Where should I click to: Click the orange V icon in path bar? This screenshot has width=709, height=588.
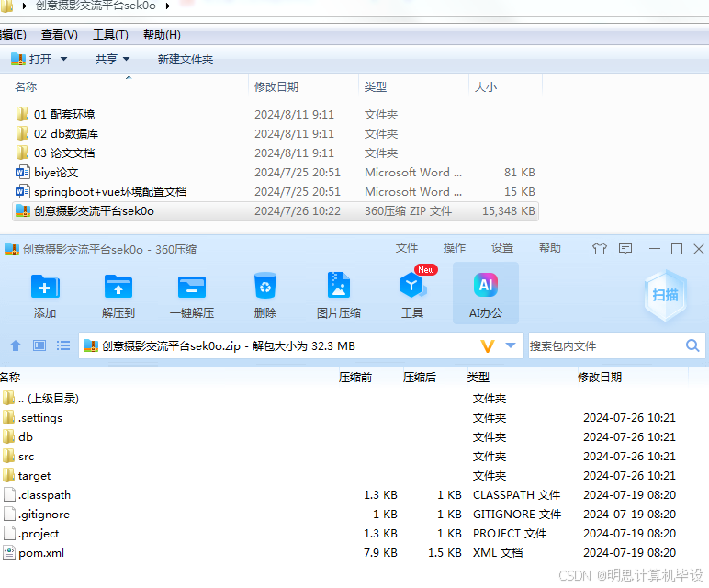(488, 346)
